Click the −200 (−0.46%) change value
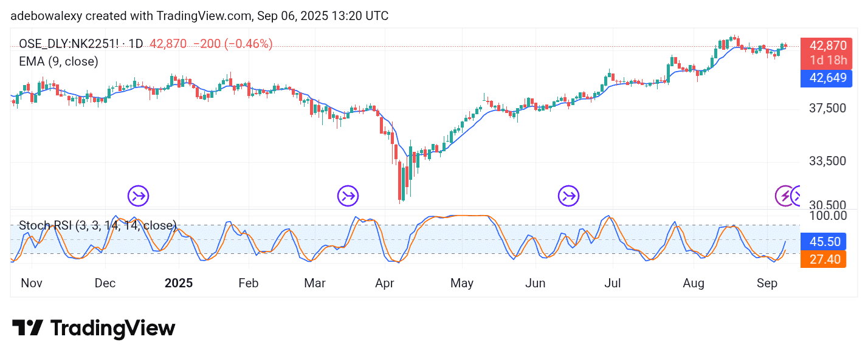 pyautogui.click(x=233, y=44)
